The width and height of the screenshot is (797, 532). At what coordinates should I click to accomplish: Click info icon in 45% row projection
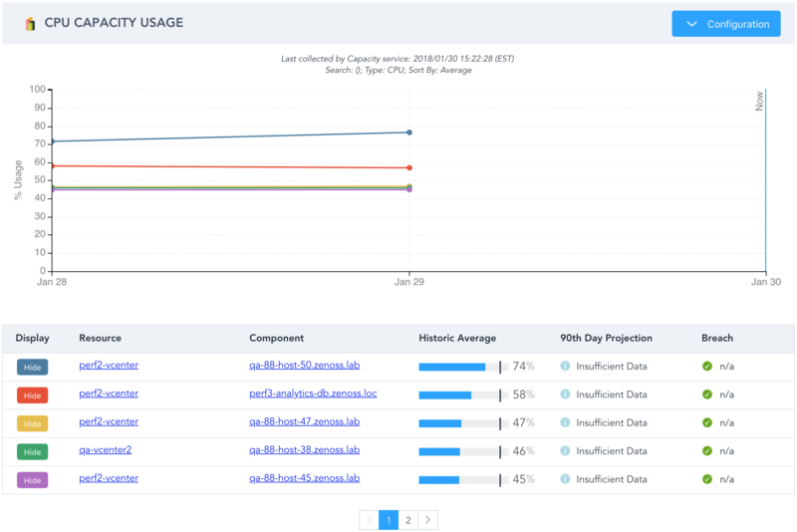[x=565, y=478]
